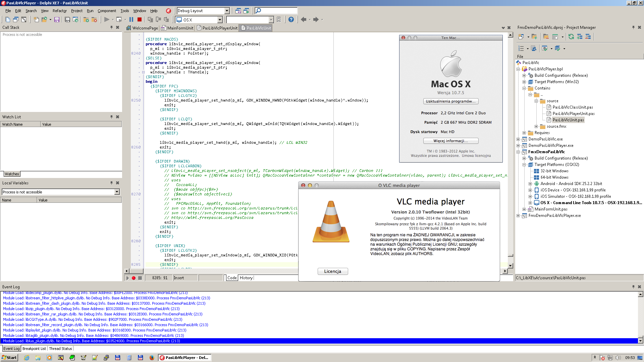Viewport: 644px width, 362px height.
Task: Select the PasLibVlcUnit tab
Action: [x=259, y=28]
